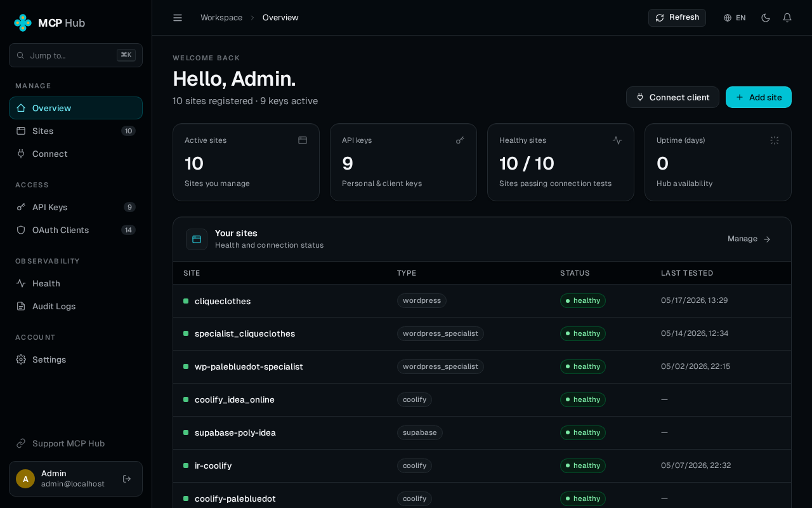Click the Uptime card loader icon
This screenshot has width=812, height=508.
point(775,140)
